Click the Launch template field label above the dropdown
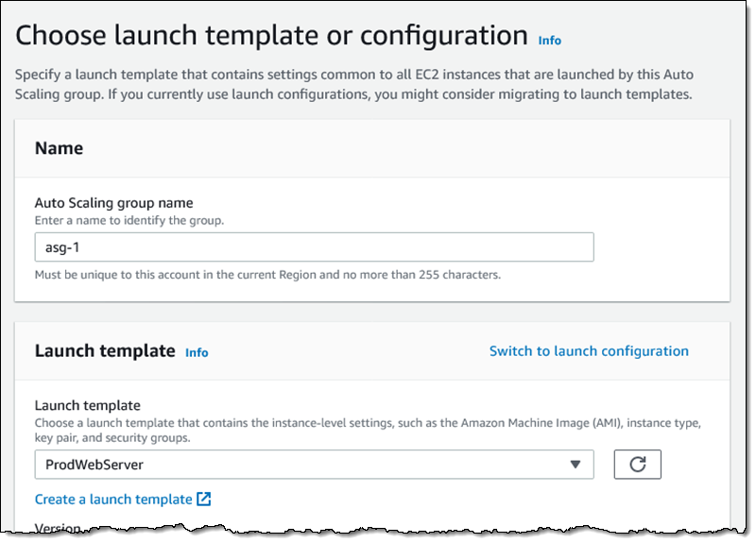The image size is (756, 543). [x=87, y=405]
